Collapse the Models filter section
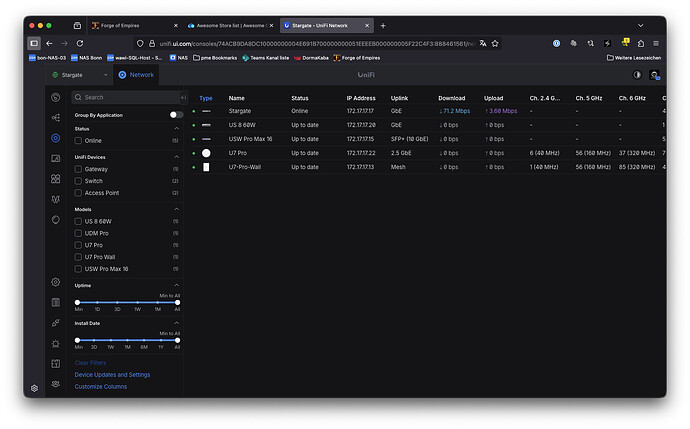 178,208
